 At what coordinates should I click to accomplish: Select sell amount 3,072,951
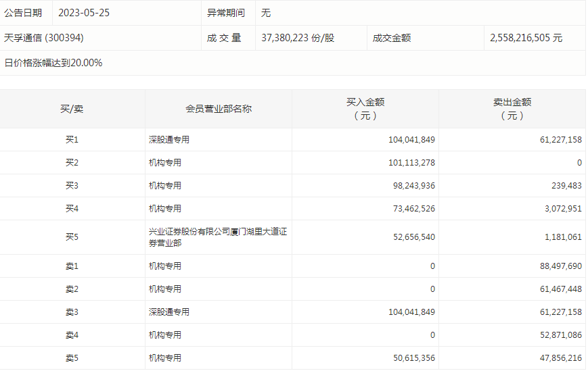(x=563, y=209)
